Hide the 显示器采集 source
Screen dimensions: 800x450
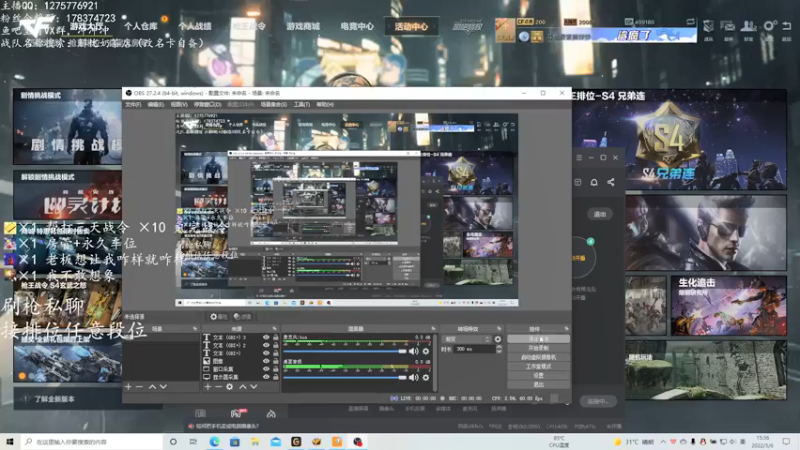(x=266, y=377)
